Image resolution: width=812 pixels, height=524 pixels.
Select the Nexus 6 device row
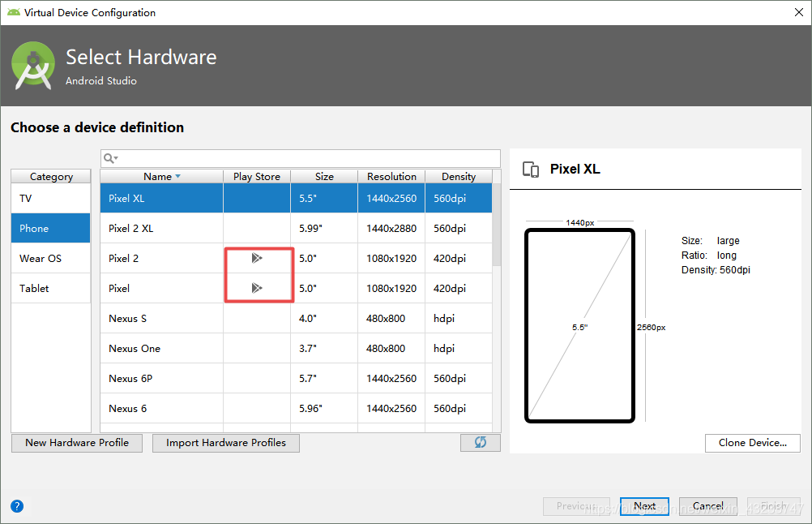(297, 409)
